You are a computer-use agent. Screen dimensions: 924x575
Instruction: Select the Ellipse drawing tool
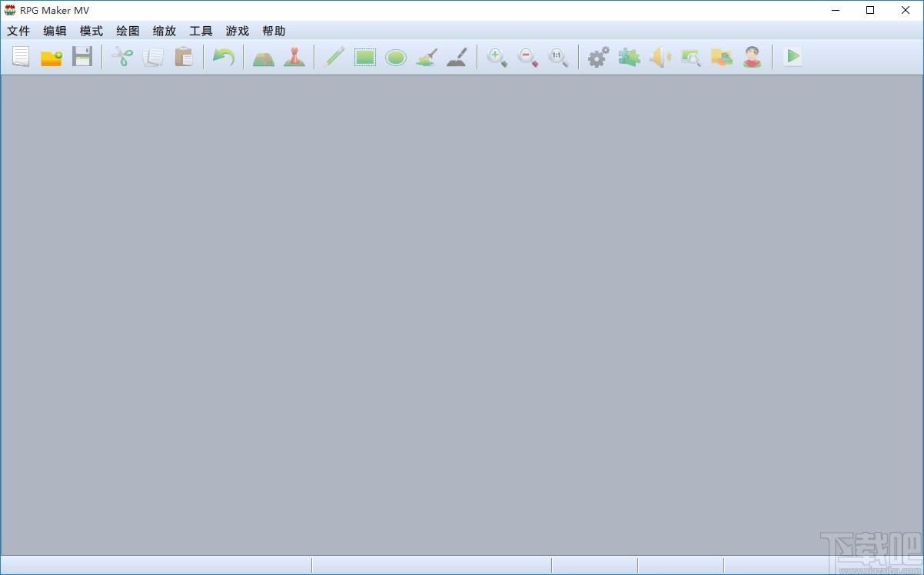(x=395, y=56)
